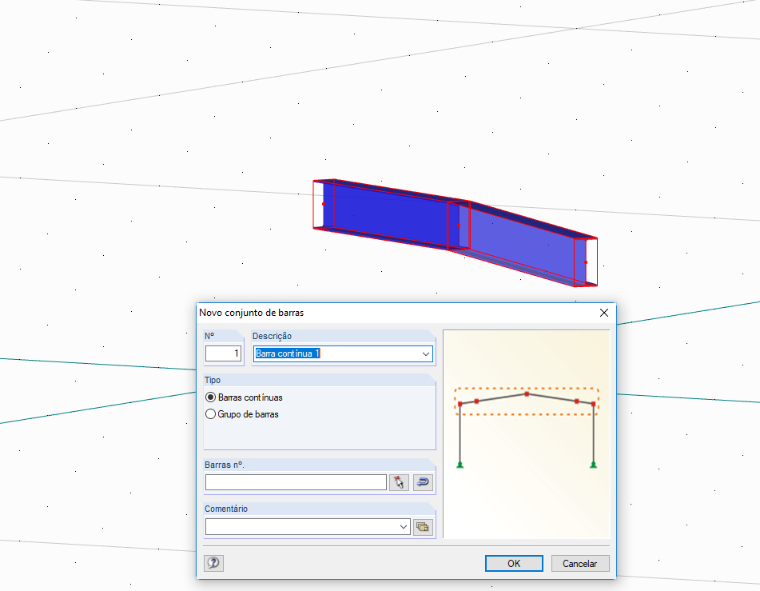
Task: Click the reverse/undo arrow icon beside Barras nº
Action: tap(423, 482)
